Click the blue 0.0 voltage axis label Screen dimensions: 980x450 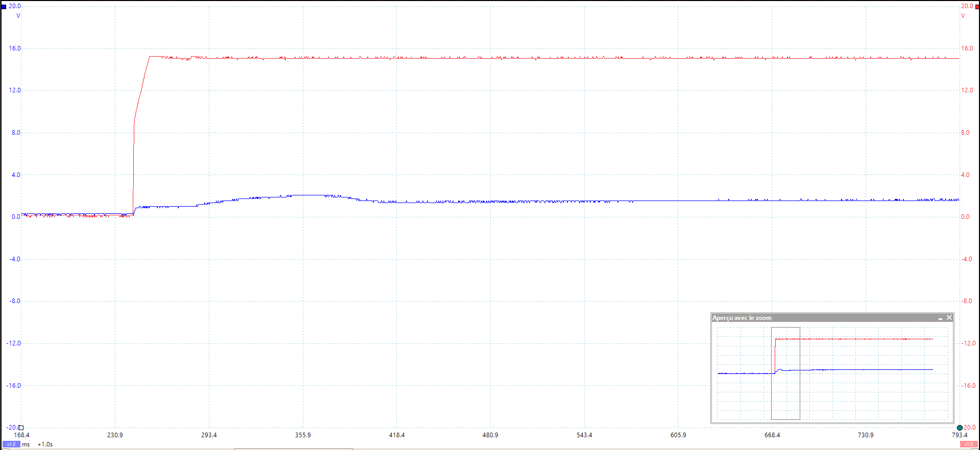pos(16,217)
